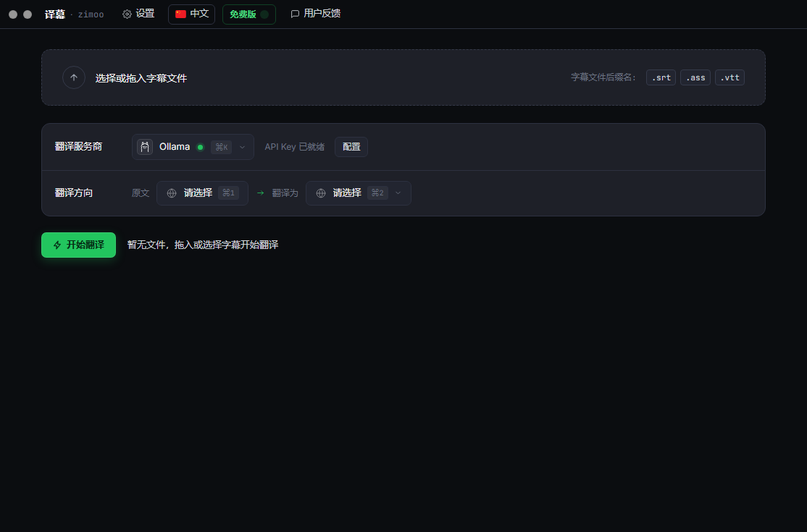Image resolution: width=807 pixels, height=532 pixels.
Task: Click the ⌘K shortcut badge
Action: pos(221,147)
